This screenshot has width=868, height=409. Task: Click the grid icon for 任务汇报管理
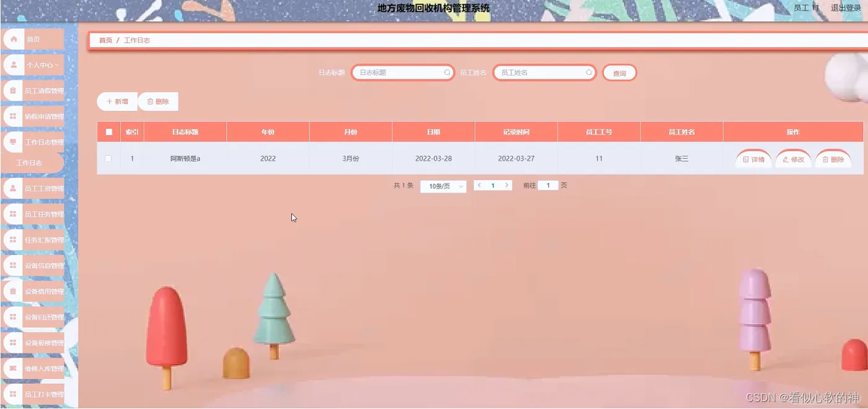pos(14,240)
